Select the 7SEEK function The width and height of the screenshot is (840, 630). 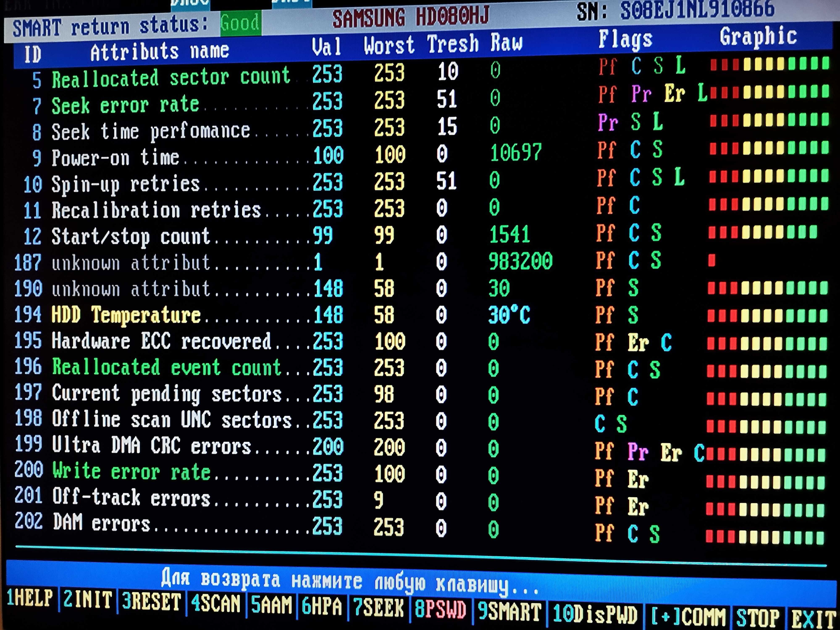point(378,608)
